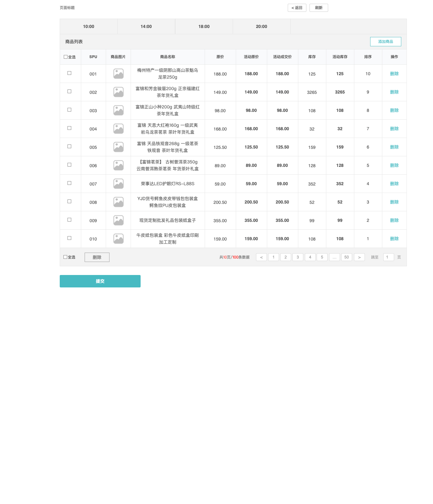Image resolution: width=433 pixels, height=504 pixels.
Task: Switch to the 18:00 time tab
Action: [x=204, y=26]
